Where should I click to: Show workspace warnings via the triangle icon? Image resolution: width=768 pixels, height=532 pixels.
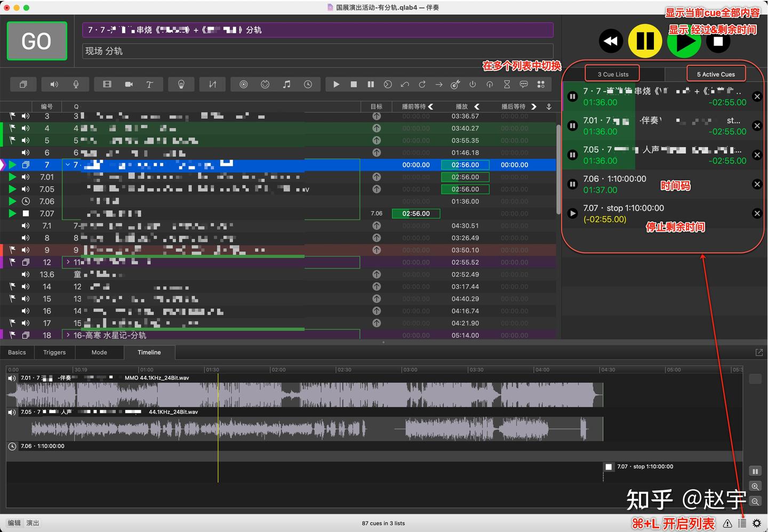[x=727, y=523]
